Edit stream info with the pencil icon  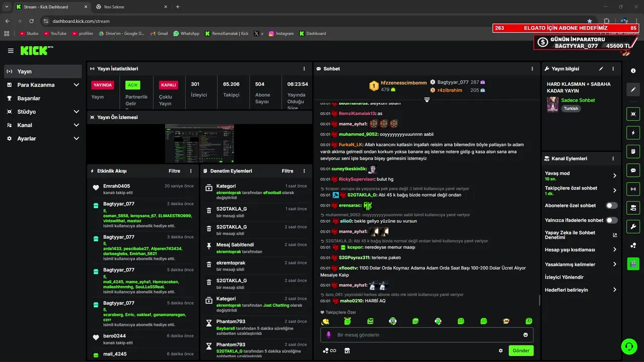pos(601,68)
